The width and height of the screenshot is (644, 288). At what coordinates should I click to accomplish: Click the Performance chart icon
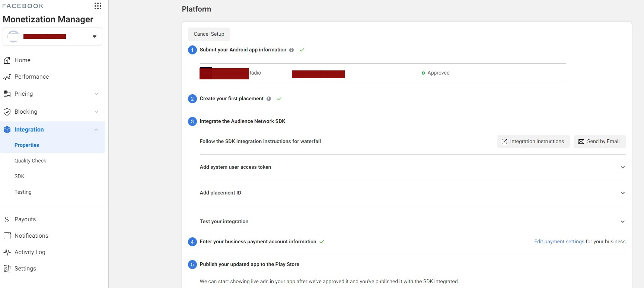[7, 77]
